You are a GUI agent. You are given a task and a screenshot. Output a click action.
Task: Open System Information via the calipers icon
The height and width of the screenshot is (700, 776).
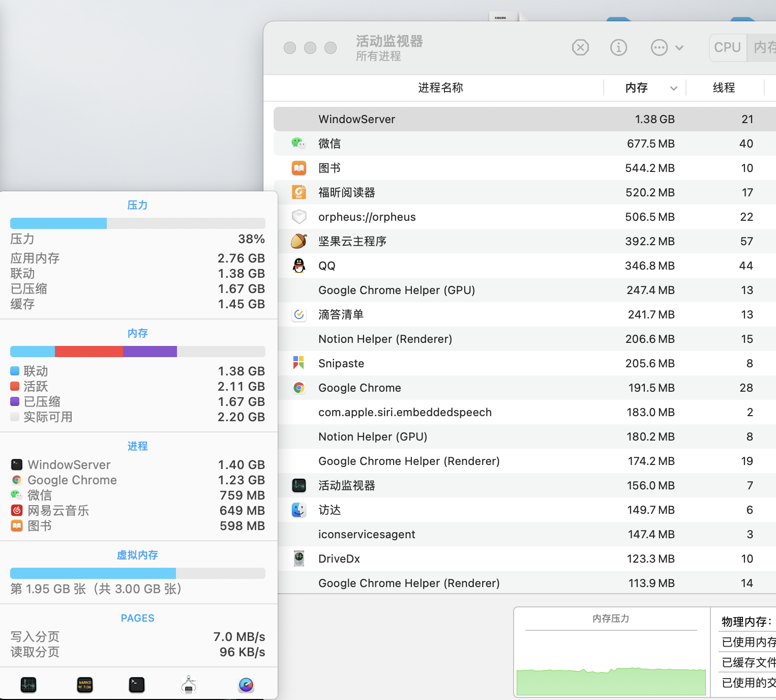[189, 685]
